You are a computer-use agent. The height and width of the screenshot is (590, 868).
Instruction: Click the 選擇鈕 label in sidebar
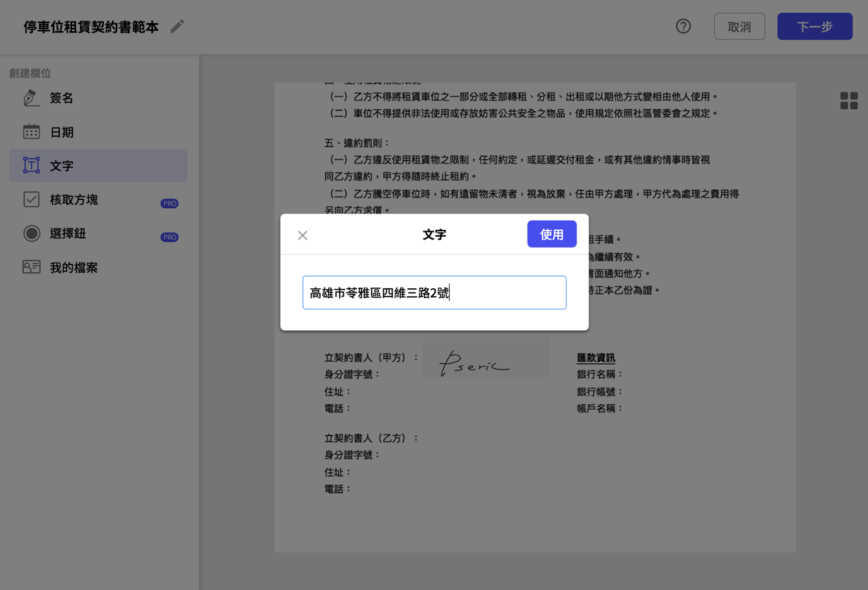(x=68, y=234)
